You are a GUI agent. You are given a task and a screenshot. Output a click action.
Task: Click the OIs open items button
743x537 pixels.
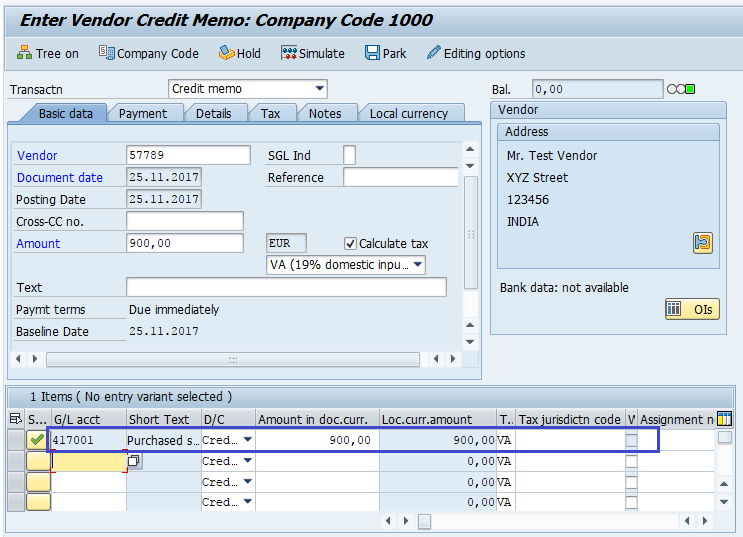(x=692, y=309)
